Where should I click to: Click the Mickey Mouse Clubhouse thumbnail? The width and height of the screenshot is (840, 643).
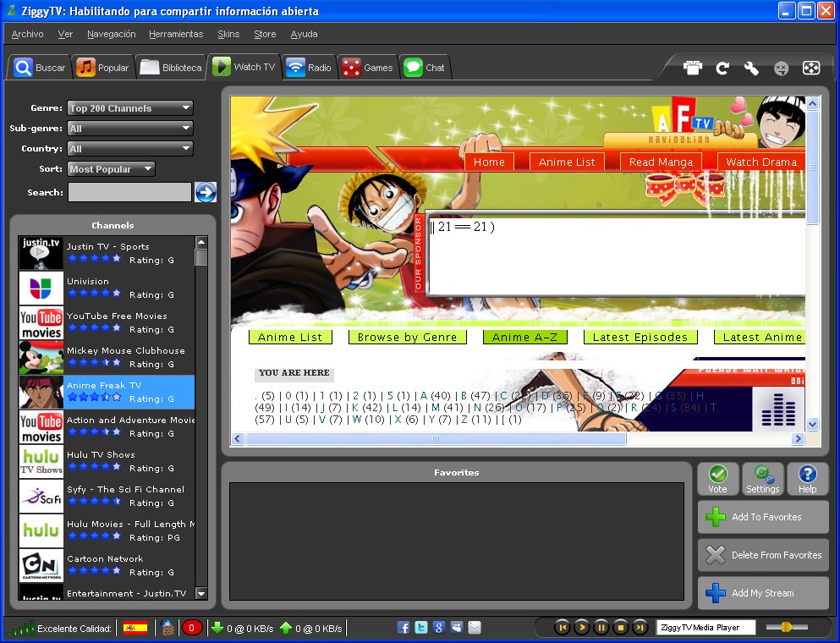click(41, 357)
